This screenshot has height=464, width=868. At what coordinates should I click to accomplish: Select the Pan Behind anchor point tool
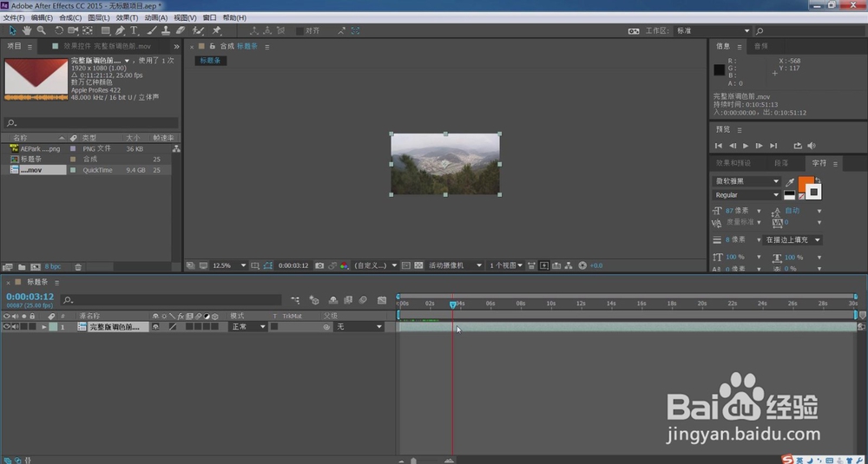tap(88, 30)
